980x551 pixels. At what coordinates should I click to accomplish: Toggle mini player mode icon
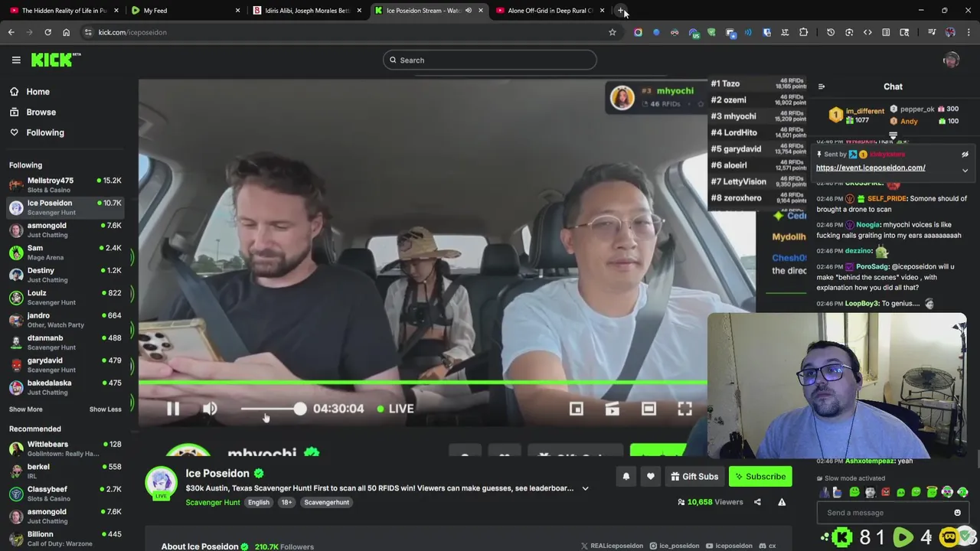click(577, 409)
